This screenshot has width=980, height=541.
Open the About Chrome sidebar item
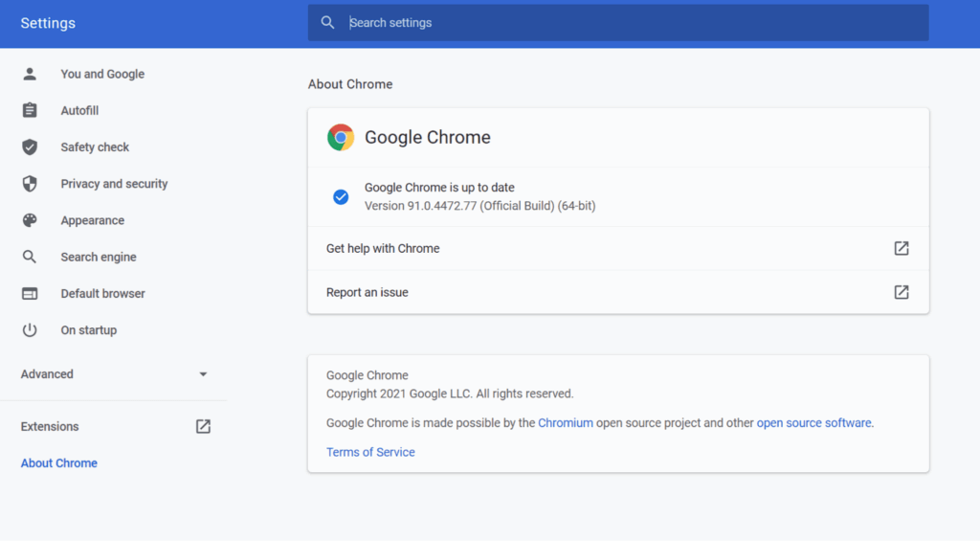[x=59, y=463]
